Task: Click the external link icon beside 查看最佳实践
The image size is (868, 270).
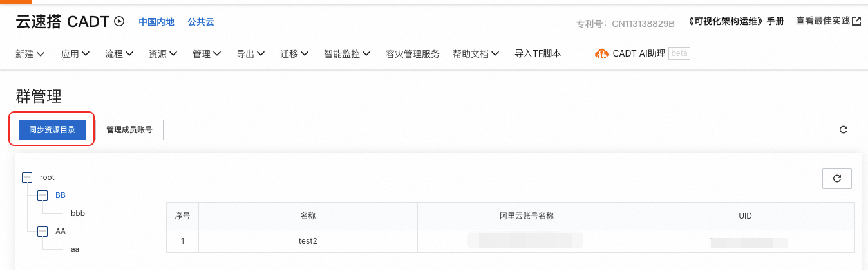Action: pyautogui.click(x=856, y=21)
